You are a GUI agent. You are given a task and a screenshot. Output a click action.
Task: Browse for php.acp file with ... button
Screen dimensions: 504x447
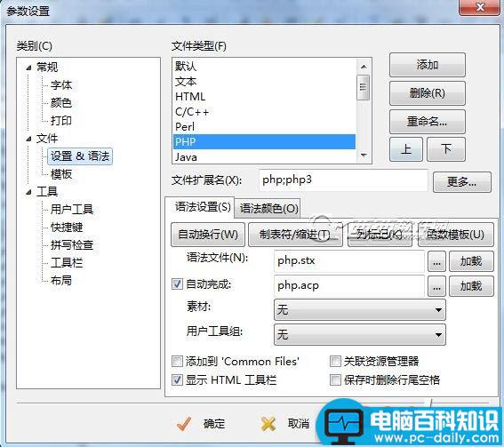click(436, 286)
